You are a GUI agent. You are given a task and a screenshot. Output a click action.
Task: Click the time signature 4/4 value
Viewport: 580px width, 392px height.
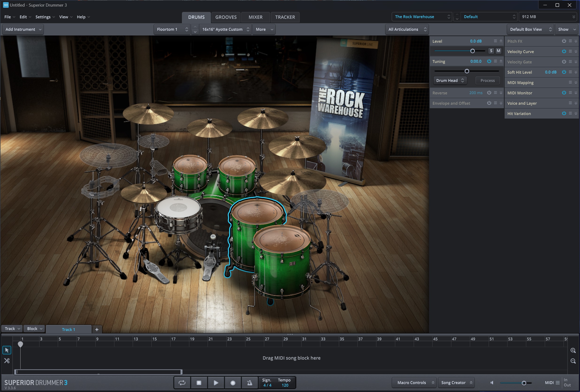(x=267, y=385)
